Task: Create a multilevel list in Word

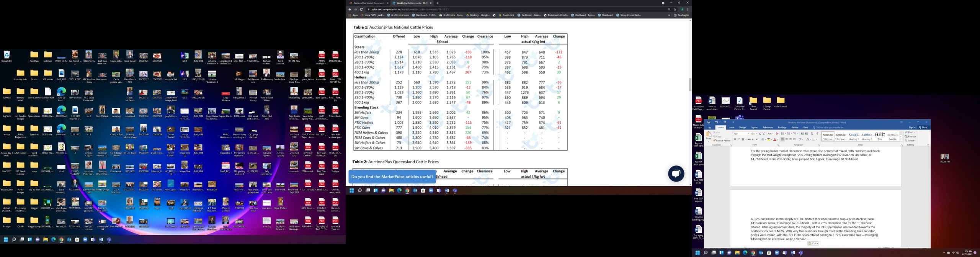Action: tap(795, 134)
